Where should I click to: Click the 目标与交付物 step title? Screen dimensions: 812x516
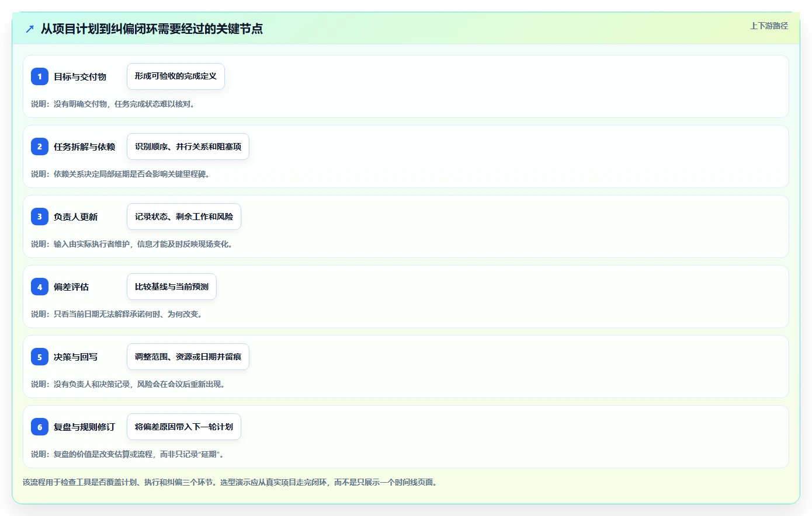(80, 76)
